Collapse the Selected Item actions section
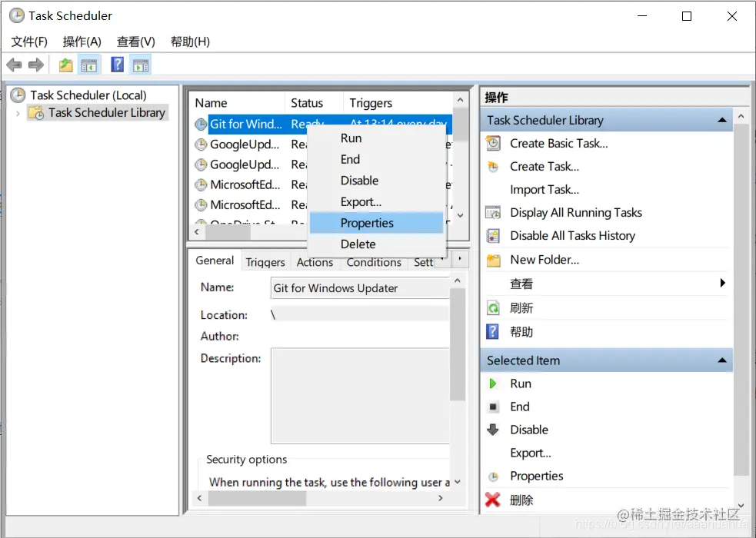 tap(721, 360)
